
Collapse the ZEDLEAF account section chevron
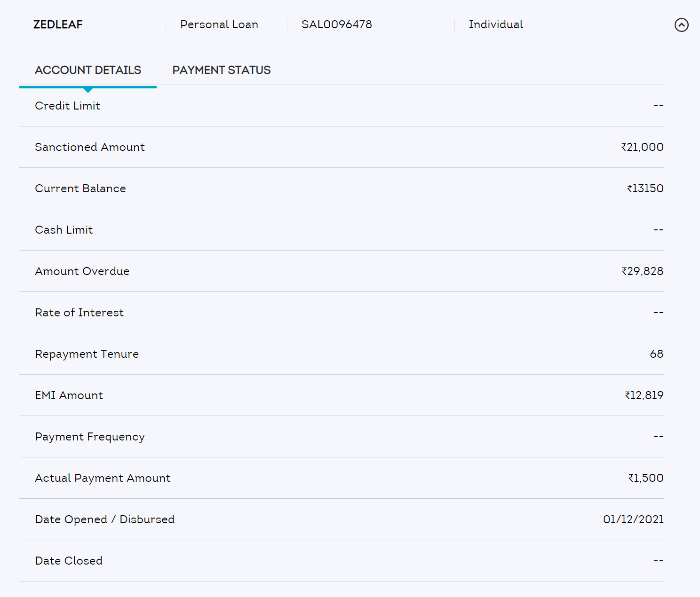tap(681, 25)
